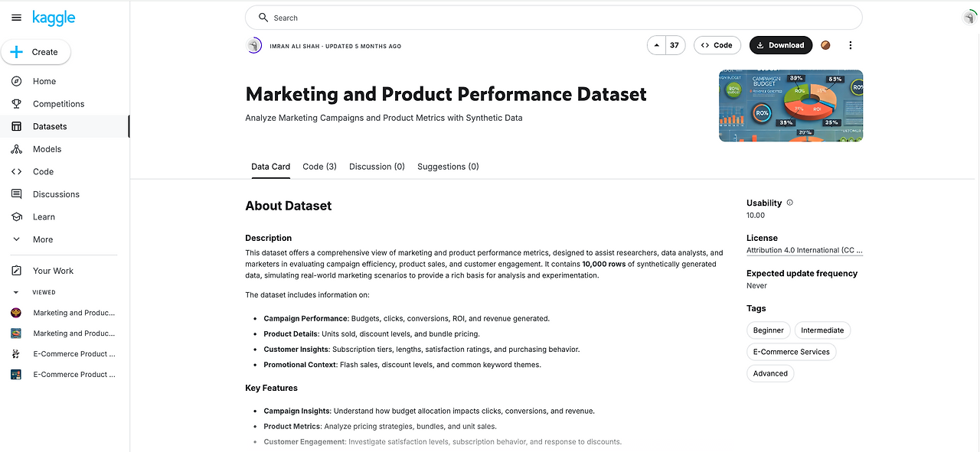Image resolution: width=980 pixels, height=452 pixels.
Task: Go to Models icon in sidebar
Action: (x=16, y=149)
